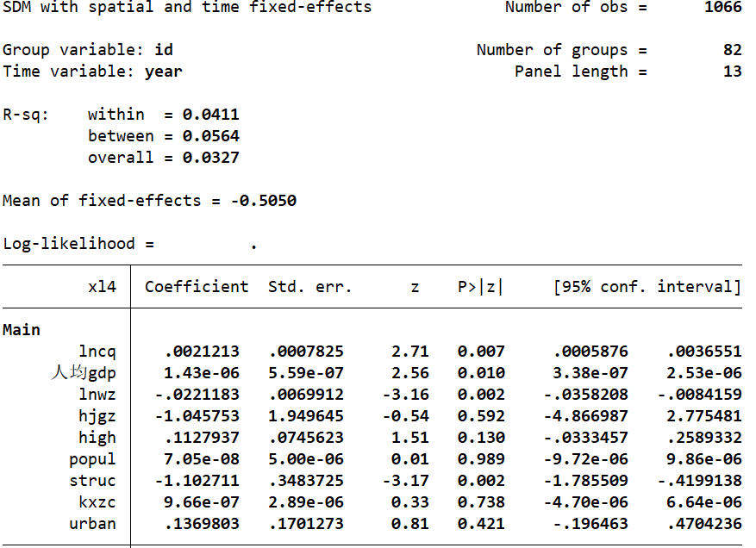Click the lncq variable row label

(x=97, y=352)
